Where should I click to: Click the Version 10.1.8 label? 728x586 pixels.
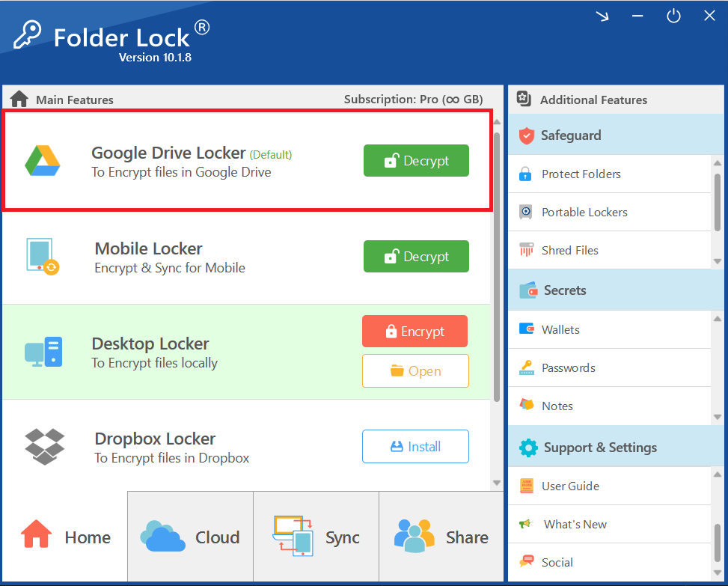pyautogui.click(x=155, y=57)
